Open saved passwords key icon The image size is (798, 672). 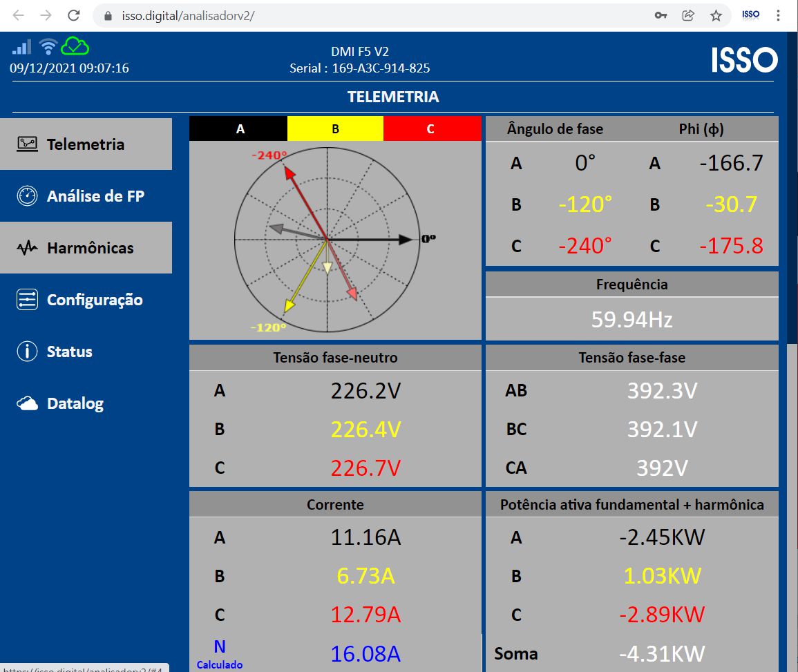click(661, 15)
